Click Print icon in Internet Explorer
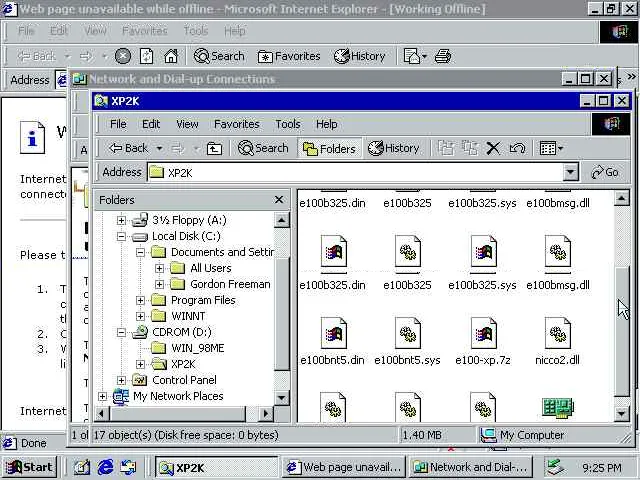The image size is (640, 480). tap(443, 56)
